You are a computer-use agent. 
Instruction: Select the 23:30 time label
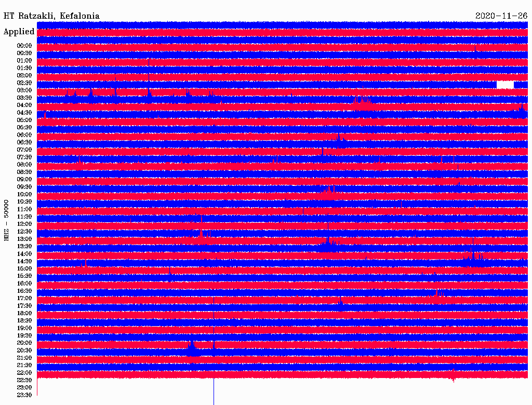pyautogui.click(x=24, y=395)
